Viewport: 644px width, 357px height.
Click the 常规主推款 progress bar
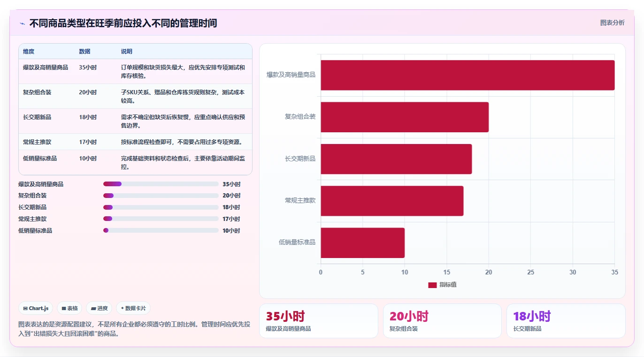pyautogui.click(x=161, y=219)
